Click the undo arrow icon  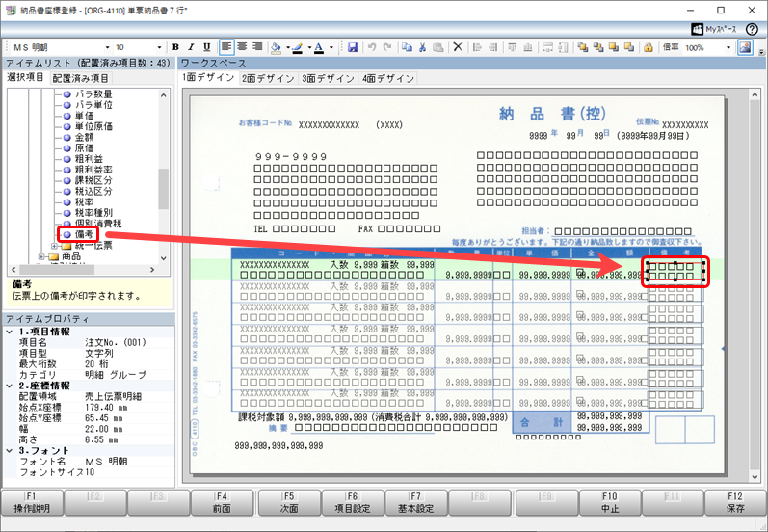372,47
